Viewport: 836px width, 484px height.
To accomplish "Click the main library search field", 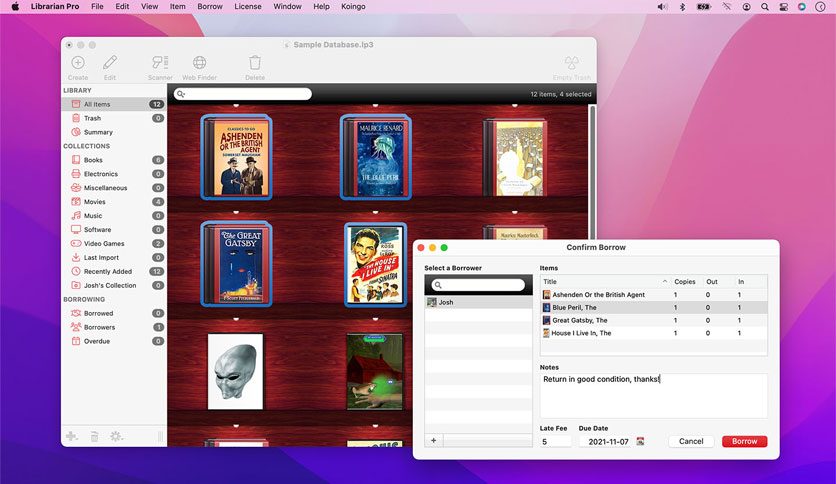I will 243,94.
